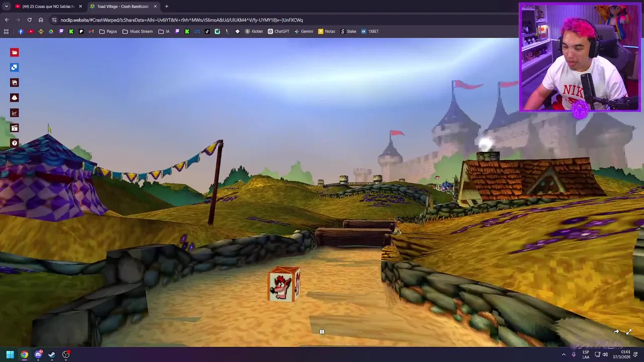Close the Toad Village tab

pyautogui.click(x=155, y=7)
